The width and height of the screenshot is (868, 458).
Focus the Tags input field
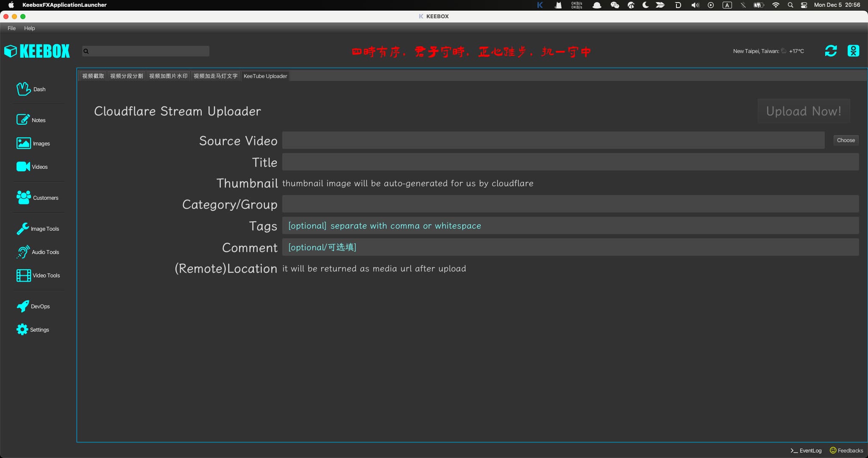click(x=570, y=226)
